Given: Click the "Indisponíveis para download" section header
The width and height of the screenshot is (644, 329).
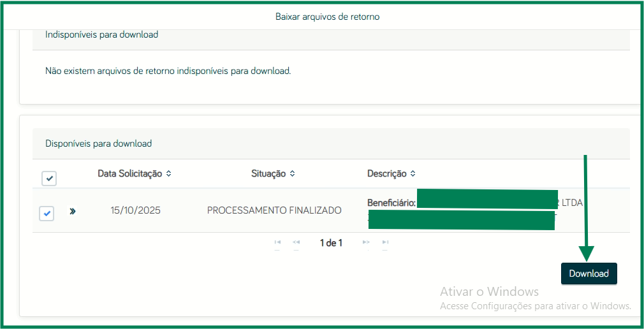Looking at the screenshot, I should pyautogui.click(x=102, y=34).
